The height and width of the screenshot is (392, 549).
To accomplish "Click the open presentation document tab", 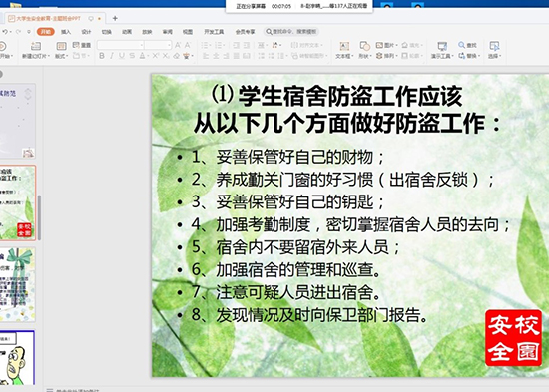I will 54,18.
